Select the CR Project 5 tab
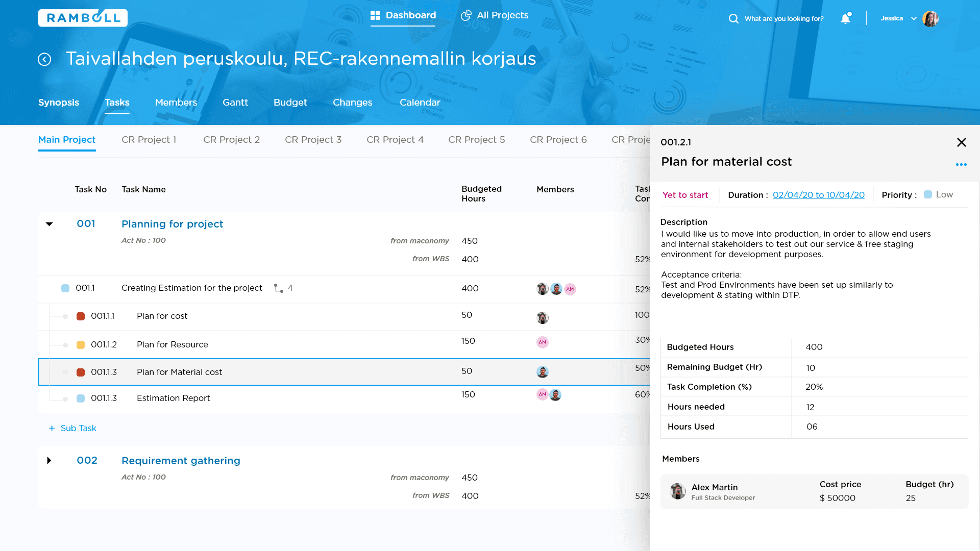This screenshot has width=980, height=551. tap(477, 140)
